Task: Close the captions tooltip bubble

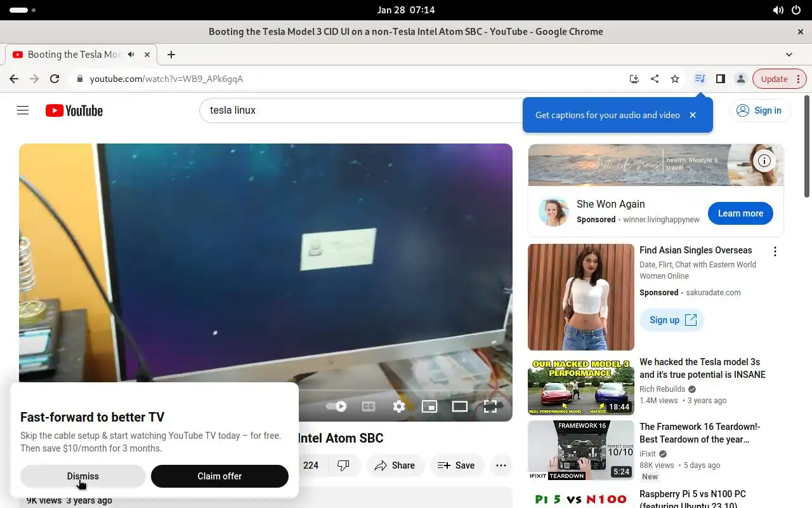Action: click(x=693, y=115)
